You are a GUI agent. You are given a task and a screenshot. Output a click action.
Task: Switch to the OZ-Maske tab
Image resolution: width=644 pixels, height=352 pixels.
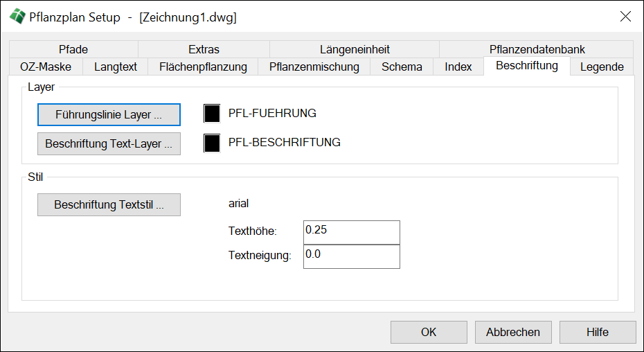click(45, 67)
